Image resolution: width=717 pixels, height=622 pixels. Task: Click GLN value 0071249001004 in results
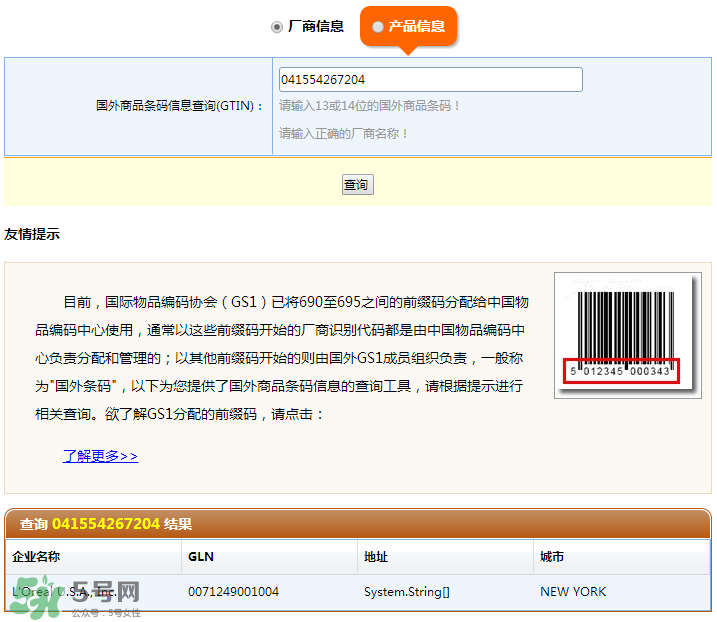233,592
